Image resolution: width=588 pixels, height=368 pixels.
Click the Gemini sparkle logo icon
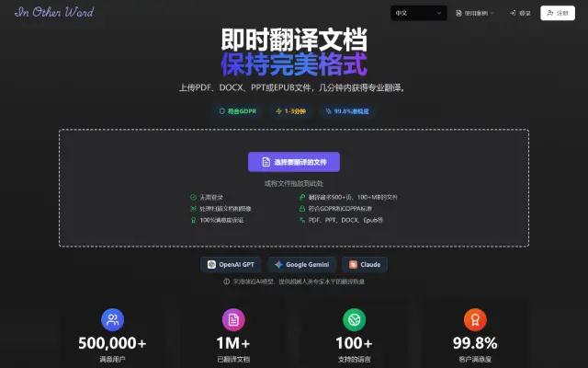(x=278, y=264)
